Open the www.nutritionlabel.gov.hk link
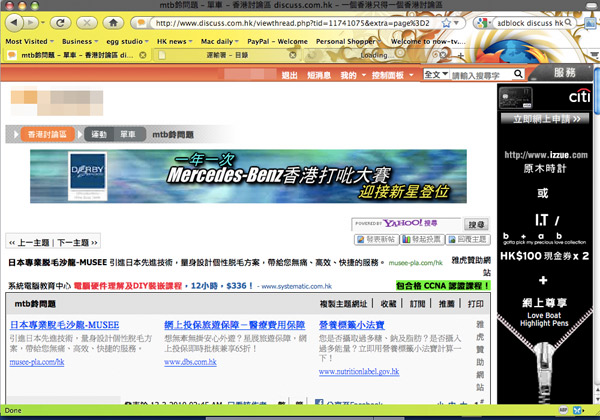This screenshot has width=600, height=420. point(359,371)
